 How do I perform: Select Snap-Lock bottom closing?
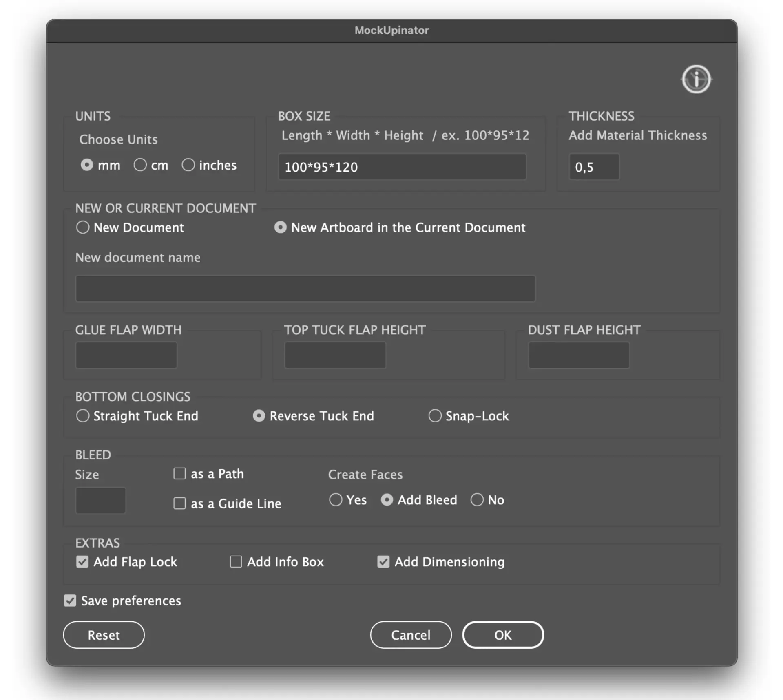pos(435,415)
